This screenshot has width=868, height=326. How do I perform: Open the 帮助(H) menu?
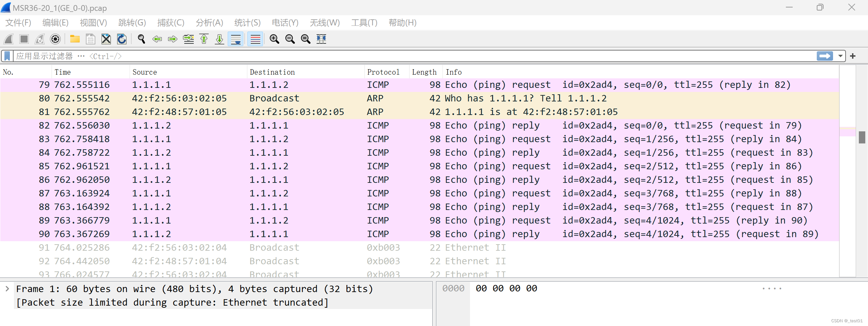[402, 23]
